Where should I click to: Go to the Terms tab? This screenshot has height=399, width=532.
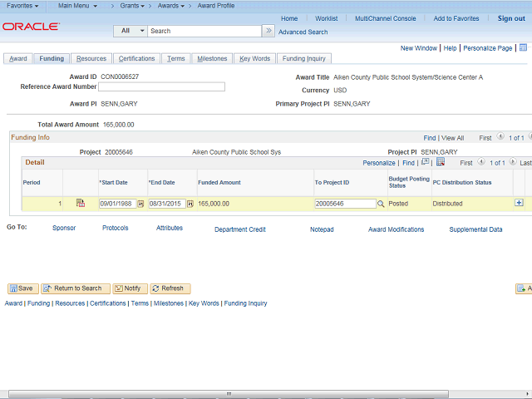click(x=175, y=59)
